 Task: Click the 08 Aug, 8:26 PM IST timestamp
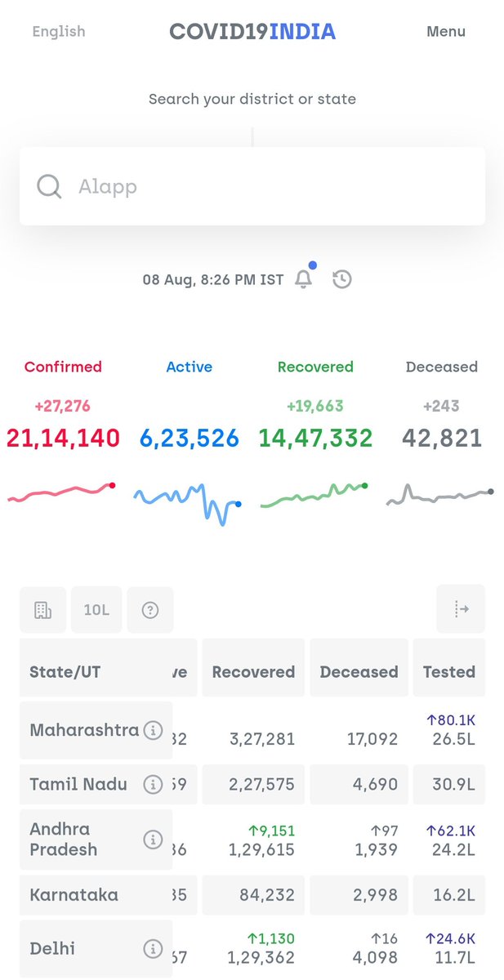(213, 279)
